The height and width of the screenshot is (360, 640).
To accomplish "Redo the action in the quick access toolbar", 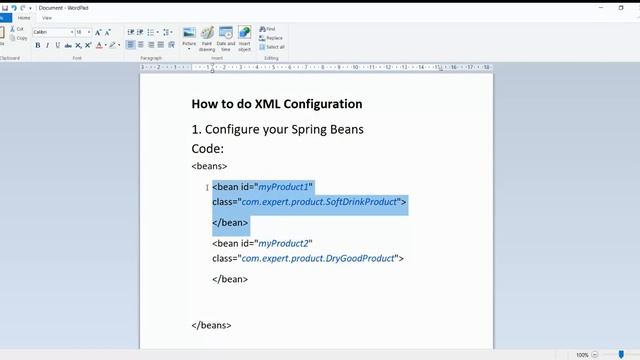I will pyautogui.click(x=23, y=8).
